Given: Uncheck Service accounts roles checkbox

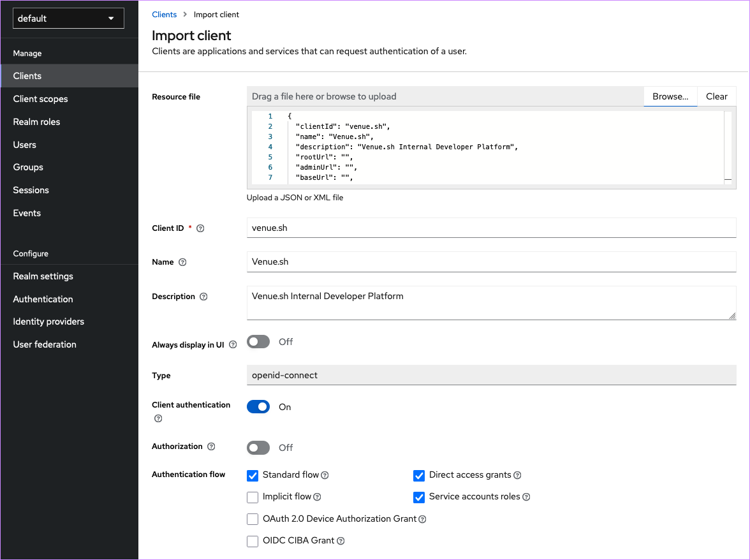Looking at the screenshot, I should tap(419, 497).
